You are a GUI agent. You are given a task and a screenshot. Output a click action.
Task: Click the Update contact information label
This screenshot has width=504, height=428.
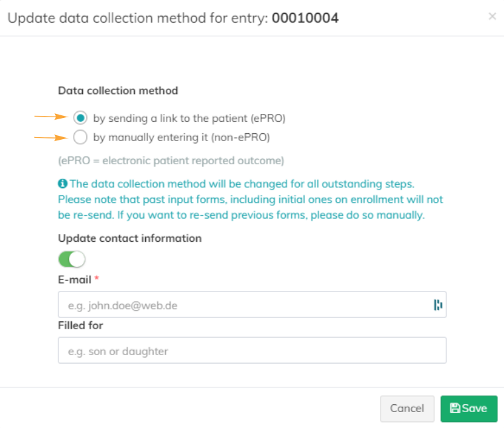130,238
